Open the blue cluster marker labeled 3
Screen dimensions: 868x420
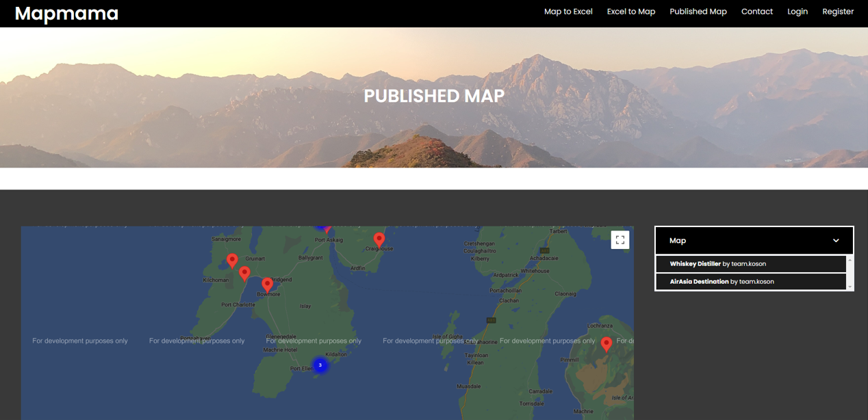tap(320, 365)
